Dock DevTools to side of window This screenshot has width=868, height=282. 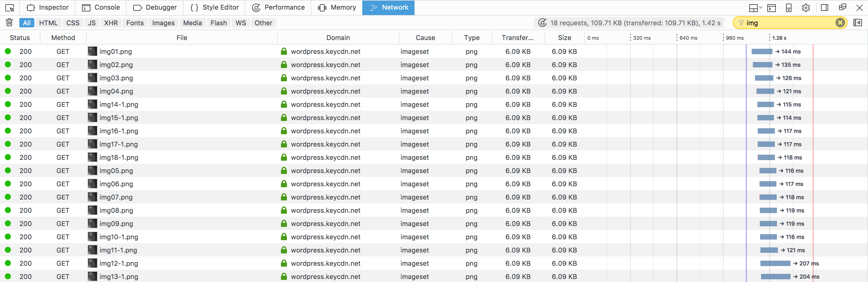(825, 8)
